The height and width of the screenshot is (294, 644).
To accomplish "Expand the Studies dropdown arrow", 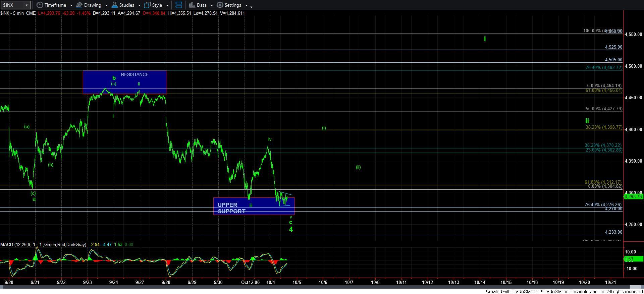I will 139,5.
